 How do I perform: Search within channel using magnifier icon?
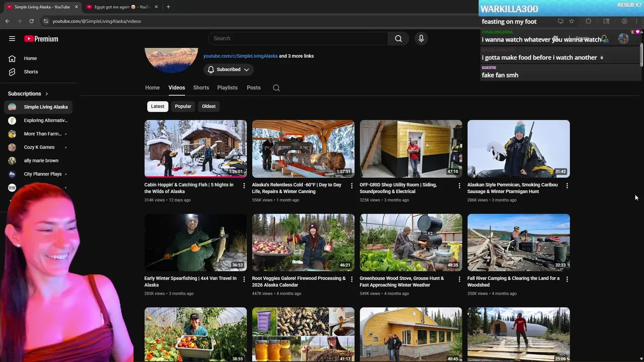(276, 88)
